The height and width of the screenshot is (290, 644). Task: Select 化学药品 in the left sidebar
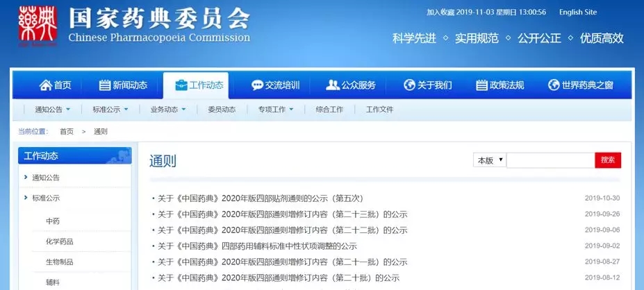click(60, 241)
